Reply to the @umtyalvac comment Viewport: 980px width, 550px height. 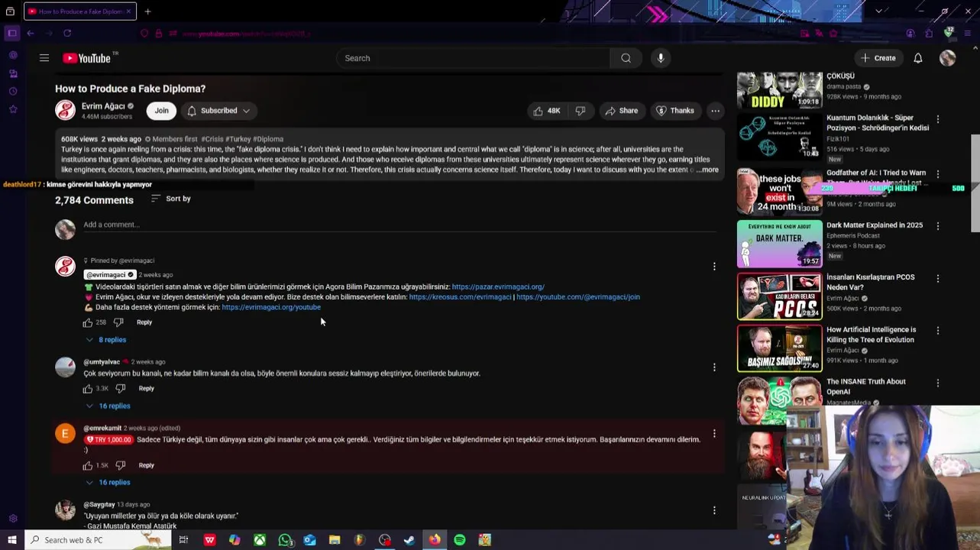click(x=146, y=389)
